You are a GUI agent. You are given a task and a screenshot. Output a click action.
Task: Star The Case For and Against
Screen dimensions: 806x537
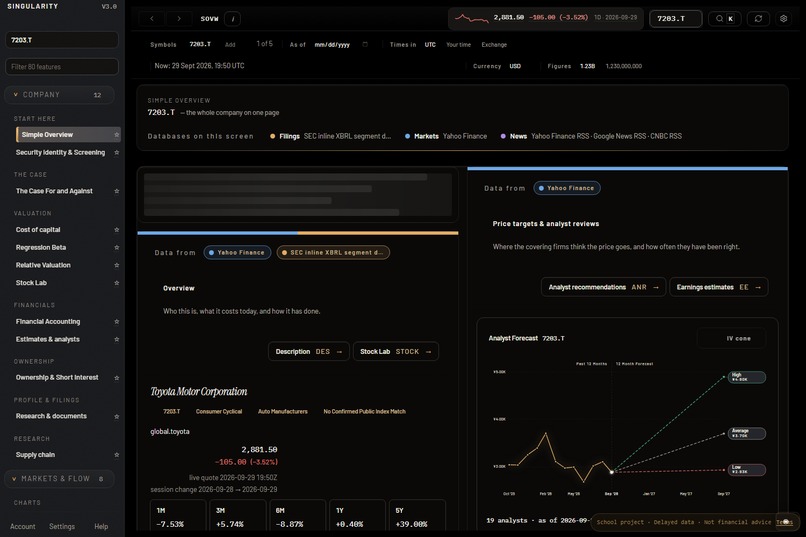pos(117,191)
